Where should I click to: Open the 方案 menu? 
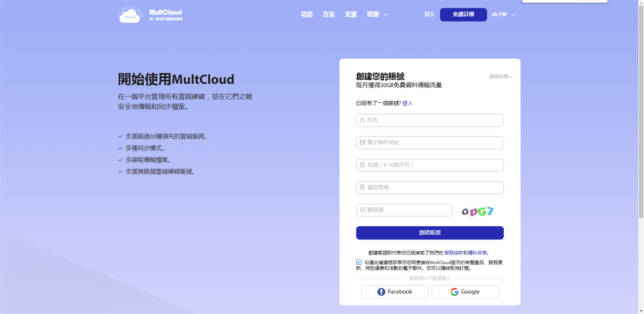coord(329,14)
